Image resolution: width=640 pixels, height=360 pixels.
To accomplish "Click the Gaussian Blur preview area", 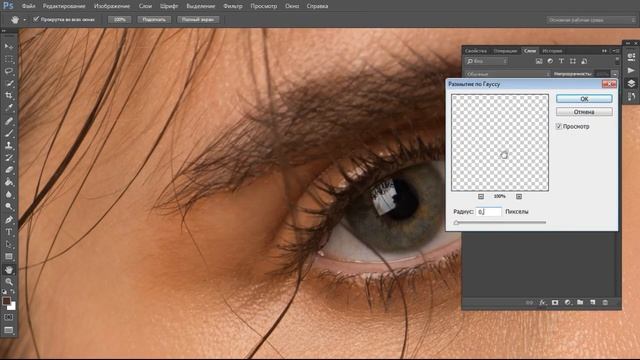I will tap(500, 142).
